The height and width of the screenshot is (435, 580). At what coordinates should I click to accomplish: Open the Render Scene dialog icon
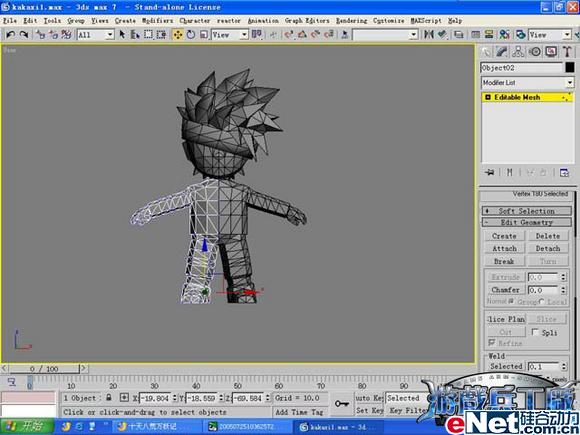pyautogui.click(x=520, y=35)
